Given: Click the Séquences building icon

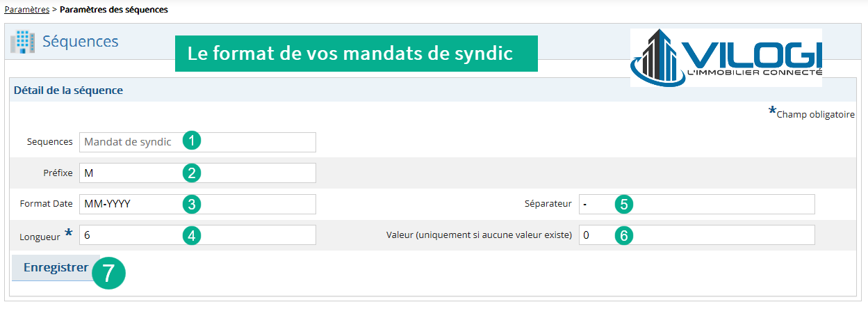Looking at the screenshot, I should click(x=22, y=42).
